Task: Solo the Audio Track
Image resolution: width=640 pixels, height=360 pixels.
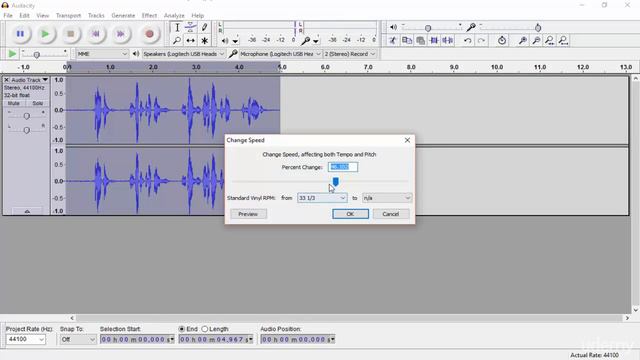Action: (38, 104)
